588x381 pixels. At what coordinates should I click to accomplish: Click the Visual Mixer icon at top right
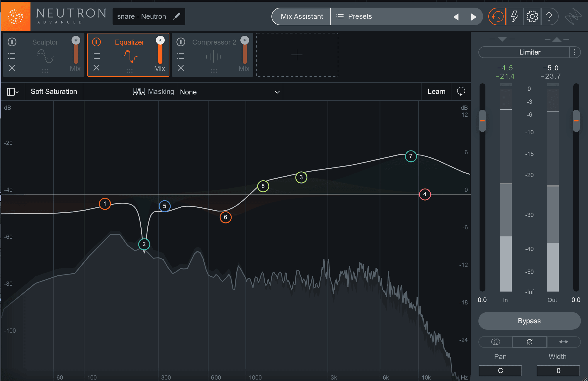(x=573, y=16)
